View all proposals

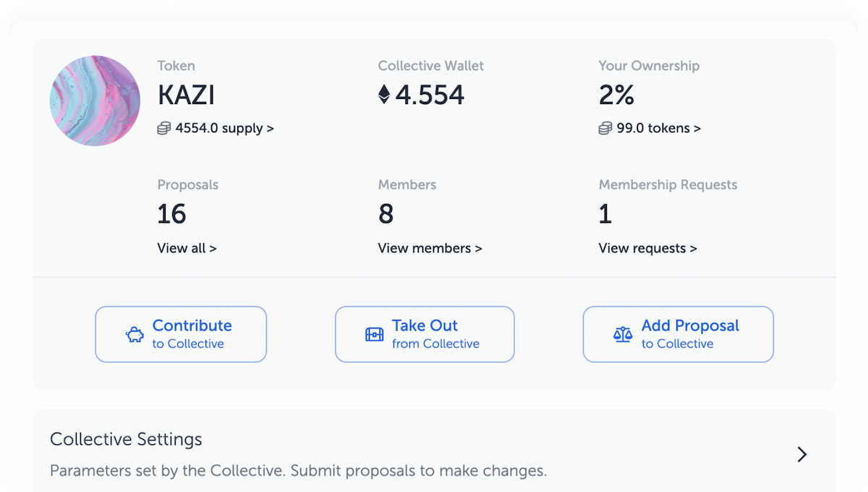(187, 247)
